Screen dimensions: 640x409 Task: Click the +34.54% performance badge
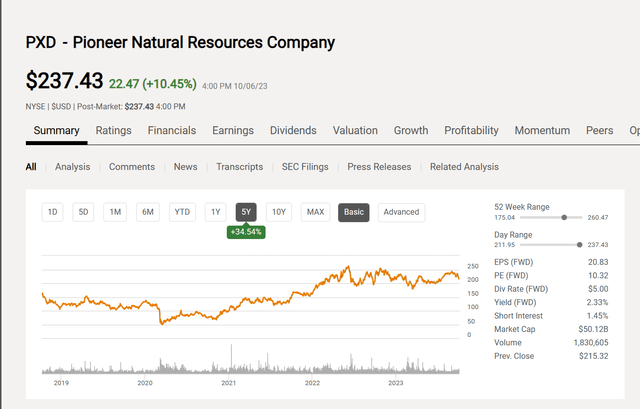click(246, 232)
